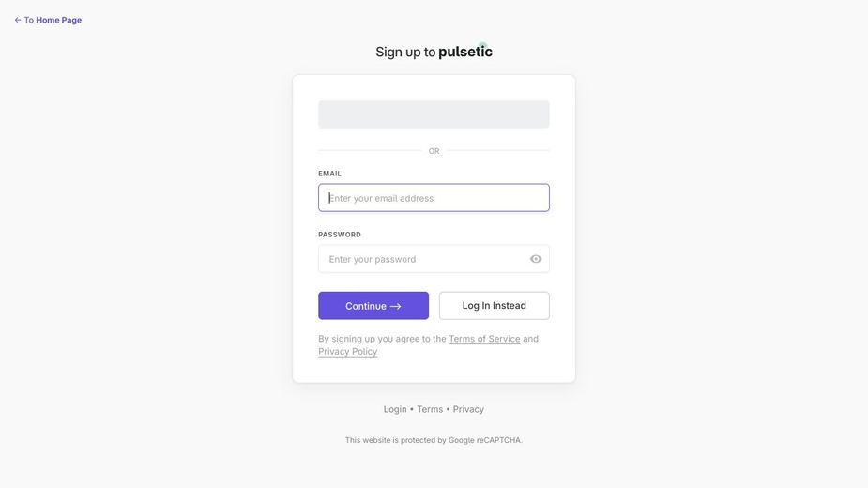Click the PASSWORD field label
The width and height of the screenshot is (868, 488).
340,235
